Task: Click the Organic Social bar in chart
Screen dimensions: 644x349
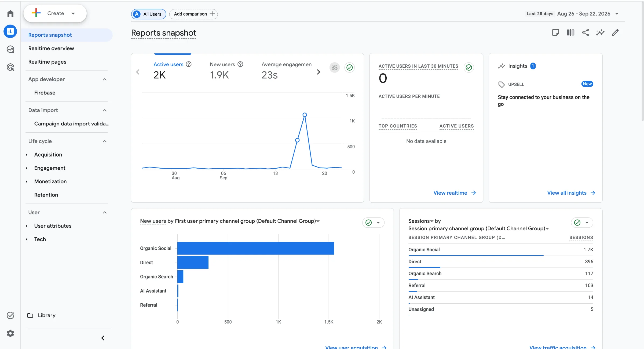Action: [x=256, y=248]
